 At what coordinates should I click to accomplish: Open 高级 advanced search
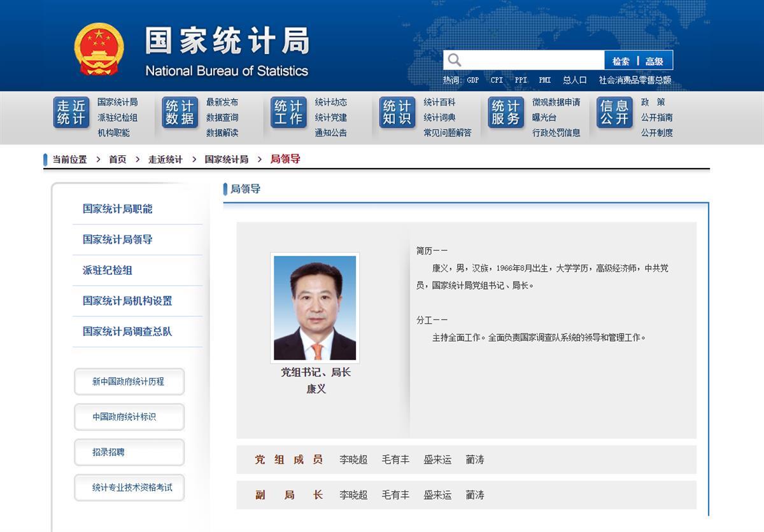654,61
